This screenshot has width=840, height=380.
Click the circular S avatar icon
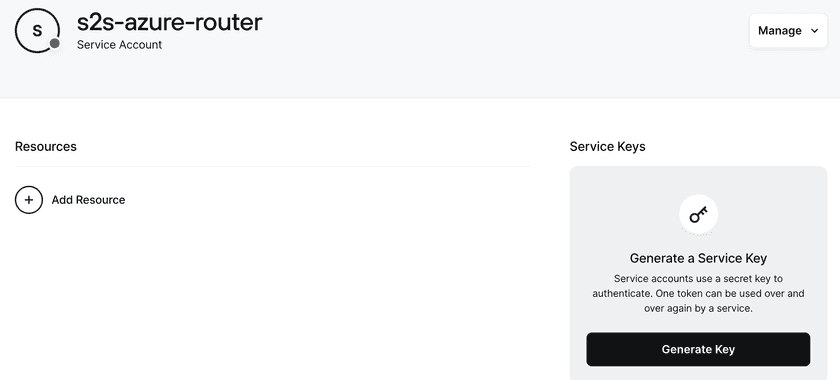(37, 31)
